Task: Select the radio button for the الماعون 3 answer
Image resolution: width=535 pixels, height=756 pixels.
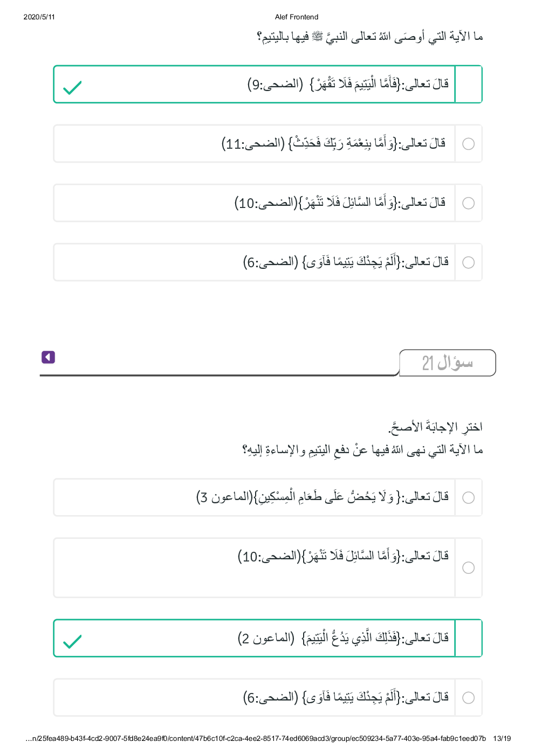Action: [x=469, y=497]
